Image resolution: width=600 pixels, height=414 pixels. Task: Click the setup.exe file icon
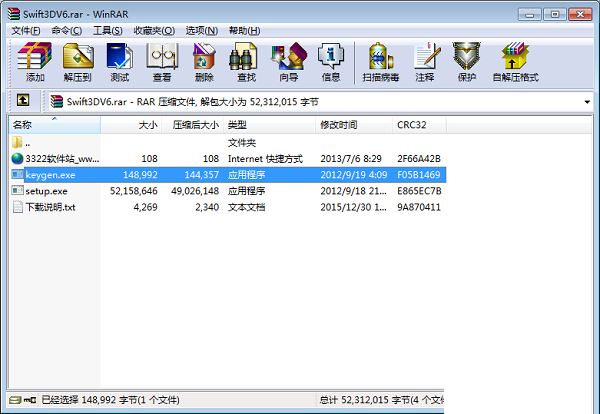click(17, 191)
